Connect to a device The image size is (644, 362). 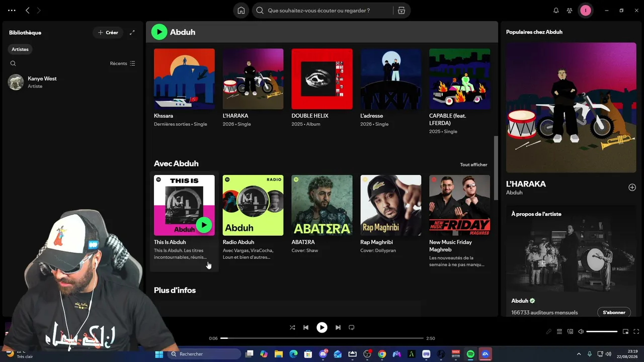tap(570, 332)
